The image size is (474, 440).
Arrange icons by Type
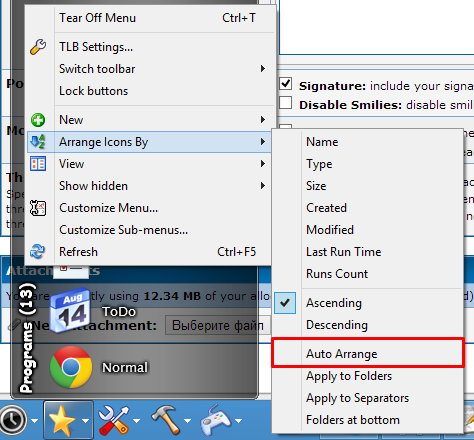click(x=367, y=164)
